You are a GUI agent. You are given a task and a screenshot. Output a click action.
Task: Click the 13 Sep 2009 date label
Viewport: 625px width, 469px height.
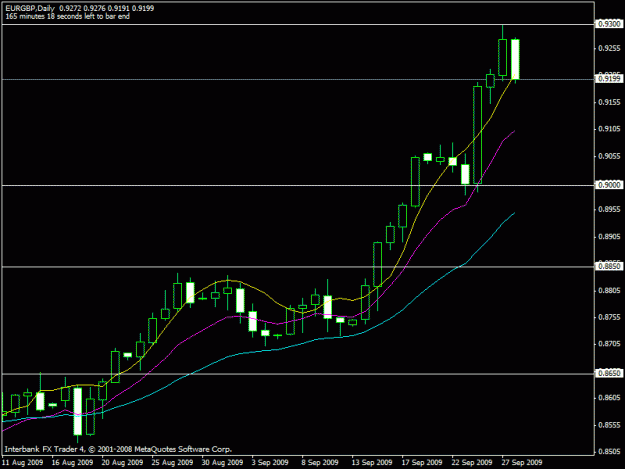pos(372,463)
